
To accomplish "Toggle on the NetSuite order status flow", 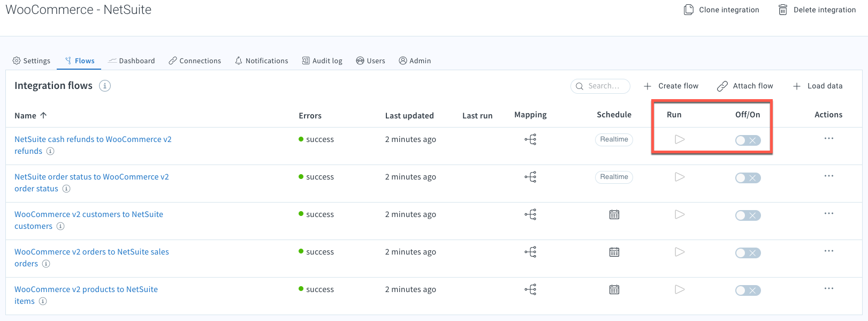I will tap(748, 178).
